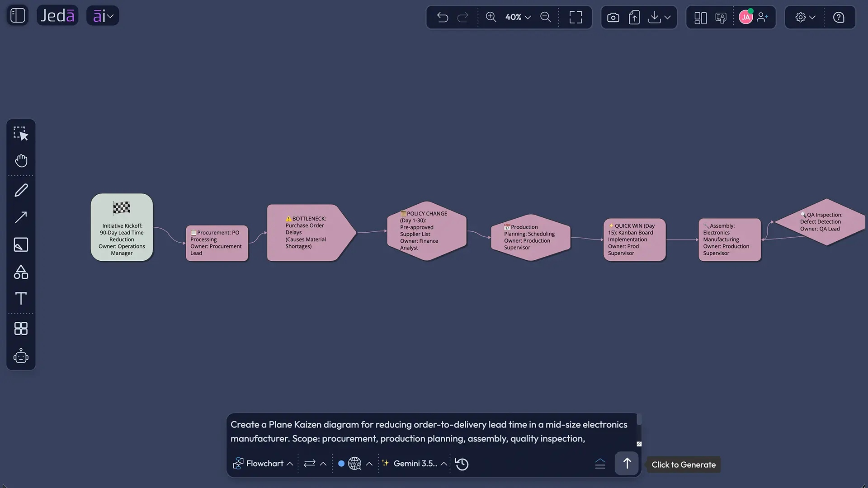This screenshot has width=868, height=488.
Task: Select the text tool
Action: pyautogui.click(x=21, y=298)
